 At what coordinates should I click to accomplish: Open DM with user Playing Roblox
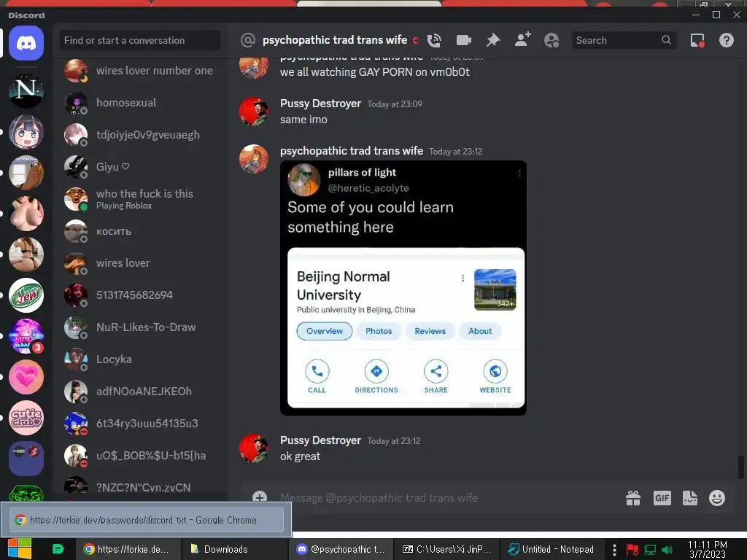(140, 199)
